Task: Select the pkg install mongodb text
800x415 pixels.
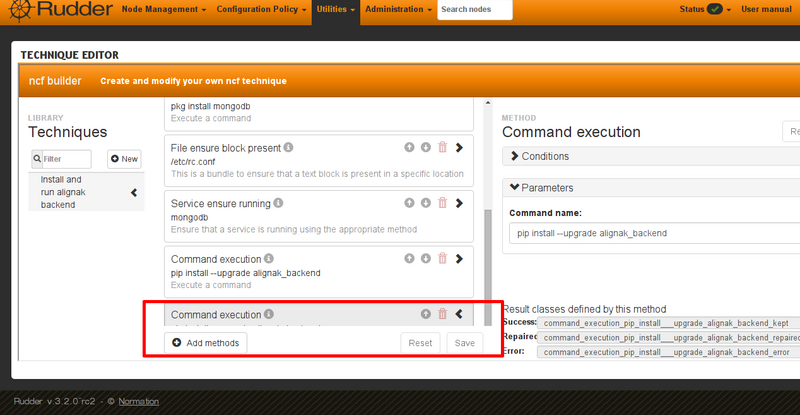Action: tap(210, 106)
